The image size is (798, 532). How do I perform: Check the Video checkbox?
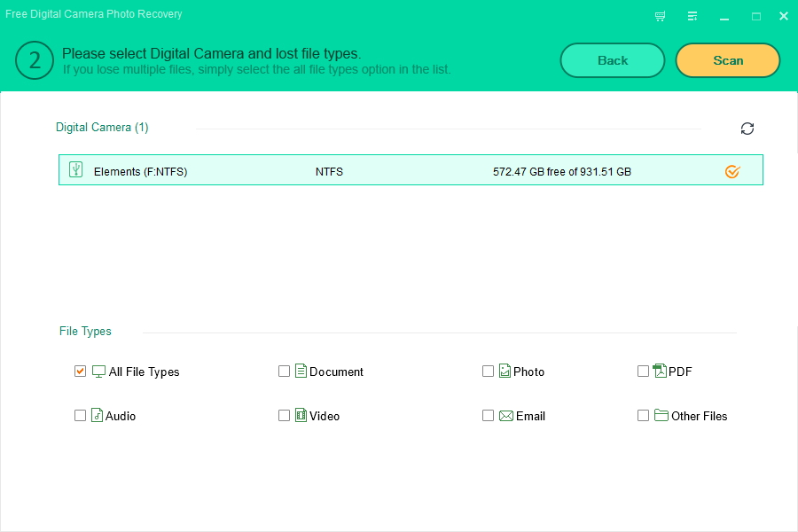284,416
